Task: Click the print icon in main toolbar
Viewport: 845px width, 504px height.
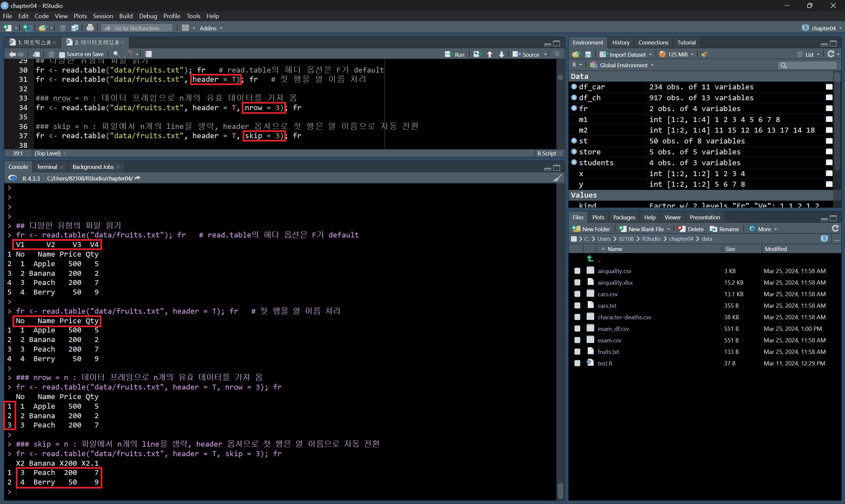Action: point(90,28)
